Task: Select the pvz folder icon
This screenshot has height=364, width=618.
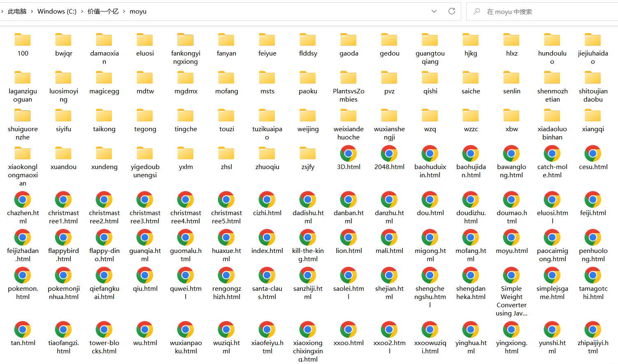Action: point(389,78)
